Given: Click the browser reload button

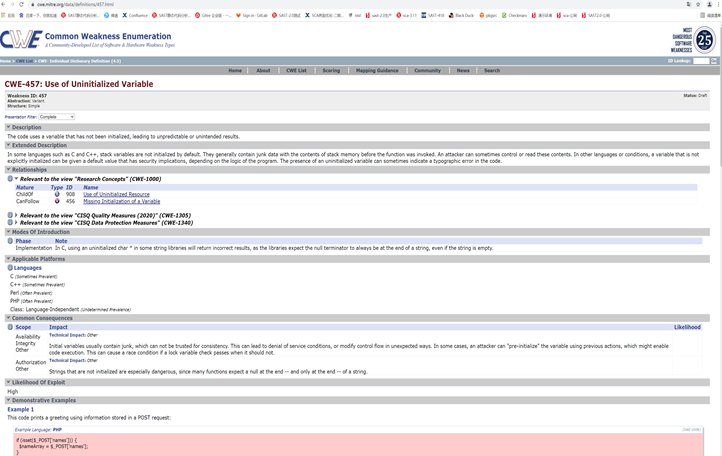Looking at the screenshot, I should point(22,5).
